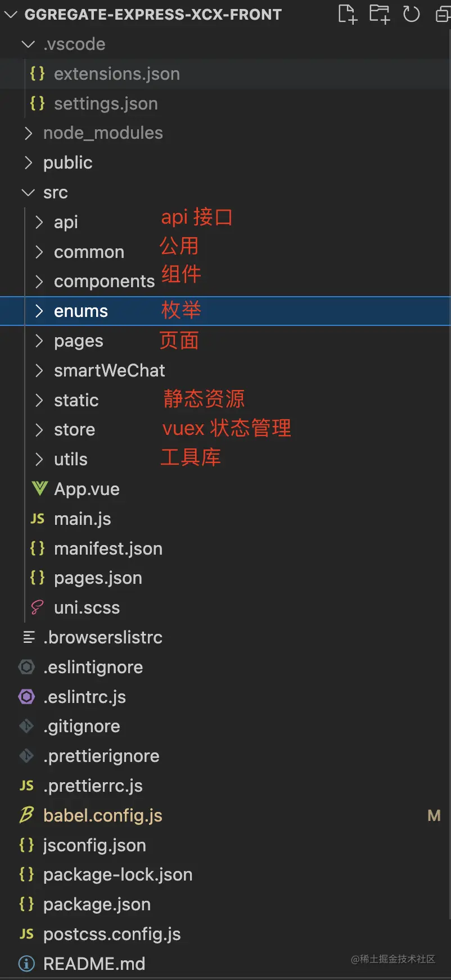This screenshot has width=451, height=980.
Task: Open the .gitignore file
Action: [82, 726]
